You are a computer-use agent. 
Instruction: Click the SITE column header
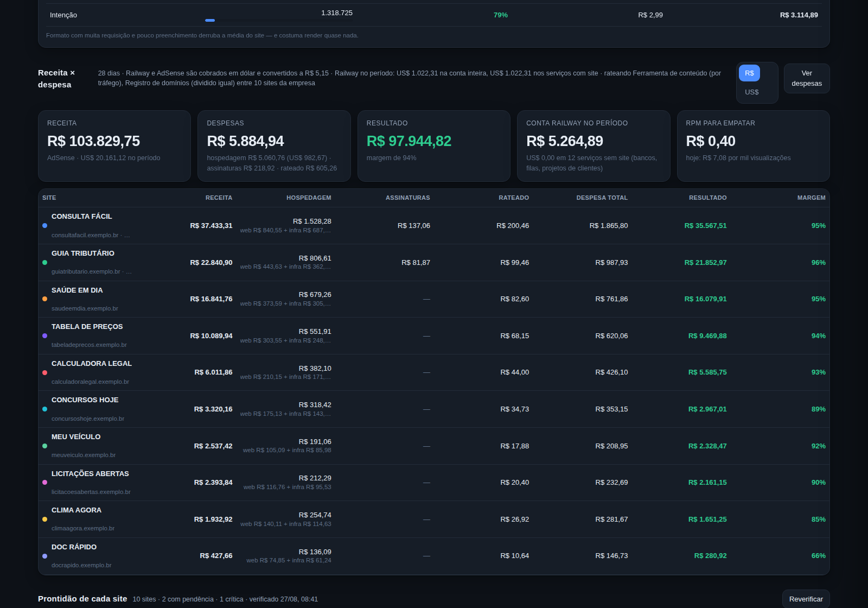tap(49, 198)
